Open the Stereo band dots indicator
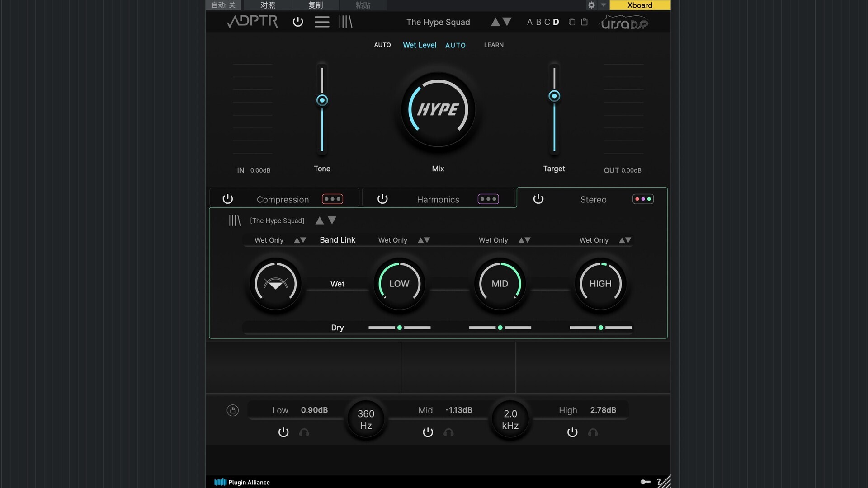The height and width of the screenshot is (488, 868). click(x=643, y=199)
